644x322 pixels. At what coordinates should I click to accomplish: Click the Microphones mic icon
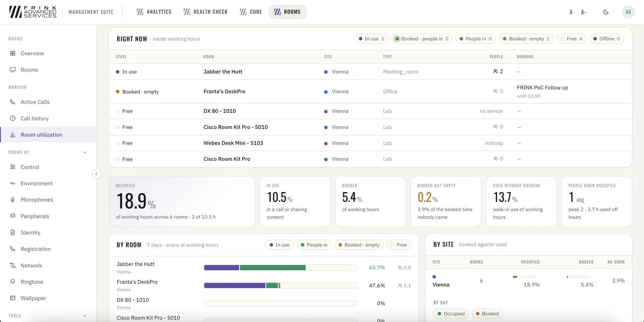click(12, 200)
